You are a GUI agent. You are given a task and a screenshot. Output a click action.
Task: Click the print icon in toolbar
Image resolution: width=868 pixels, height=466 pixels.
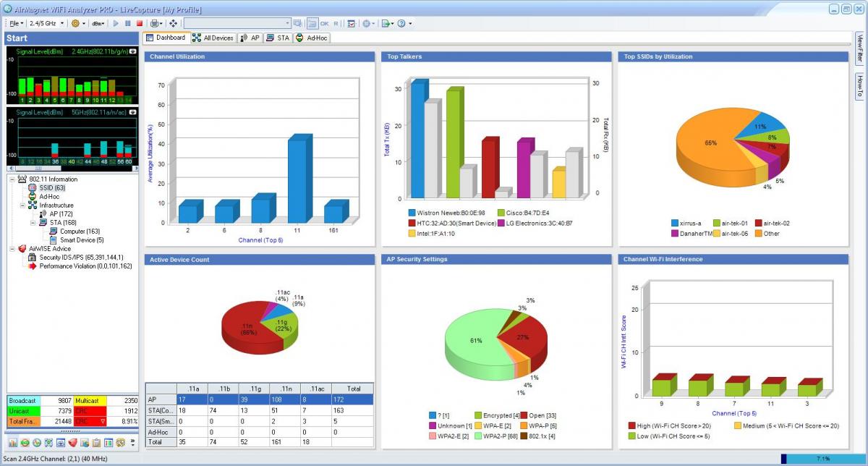pos(154,23)
